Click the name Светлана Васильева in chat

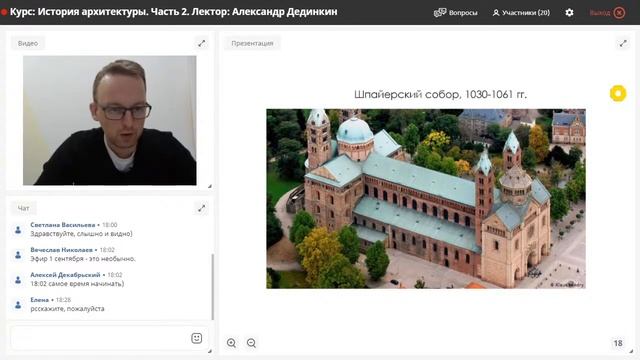[x=62, y=225]
